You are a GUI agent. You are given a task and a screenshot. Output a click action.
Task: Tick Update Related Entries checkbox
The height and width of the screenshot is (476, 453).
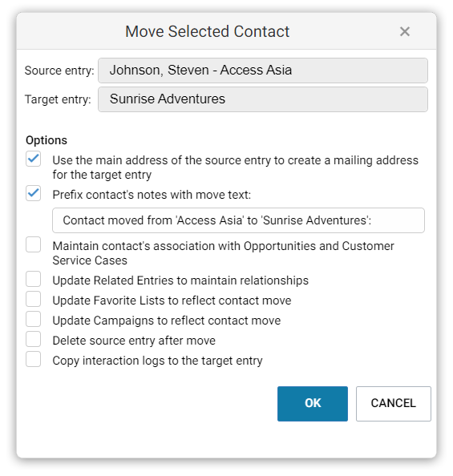33,279
